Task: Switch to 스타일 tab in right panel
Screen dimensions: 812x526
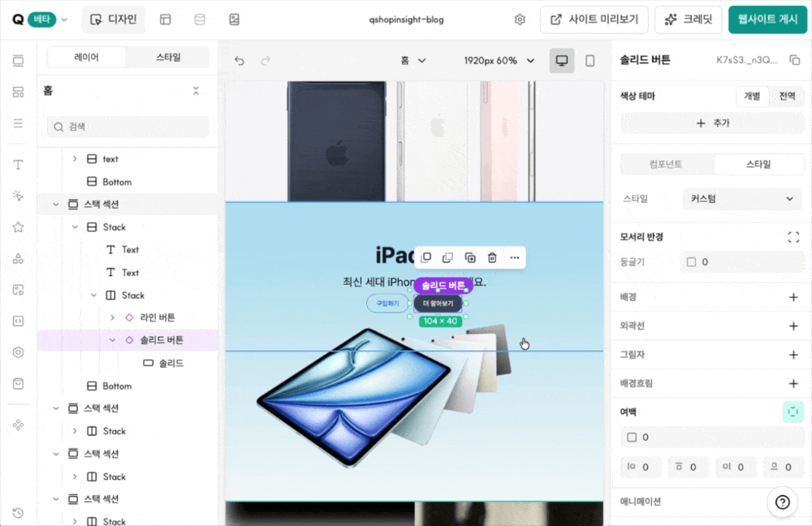Action: (x=758, y=164)
